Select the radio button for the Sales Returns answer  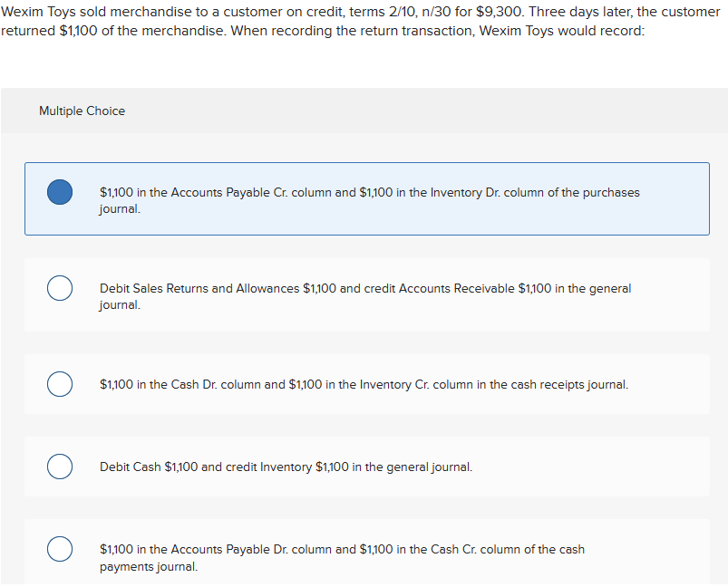tap(59, 288)
